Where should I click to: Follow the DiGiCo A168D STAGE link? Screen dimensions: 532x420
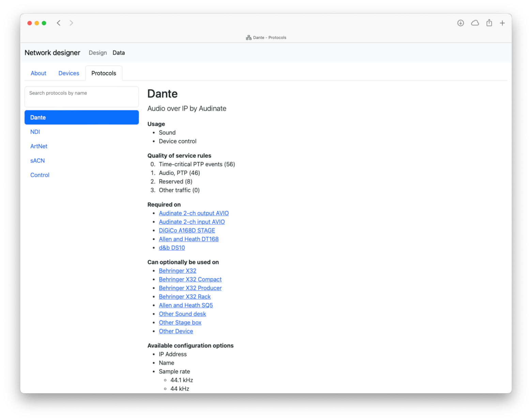(x=187, y=230)
